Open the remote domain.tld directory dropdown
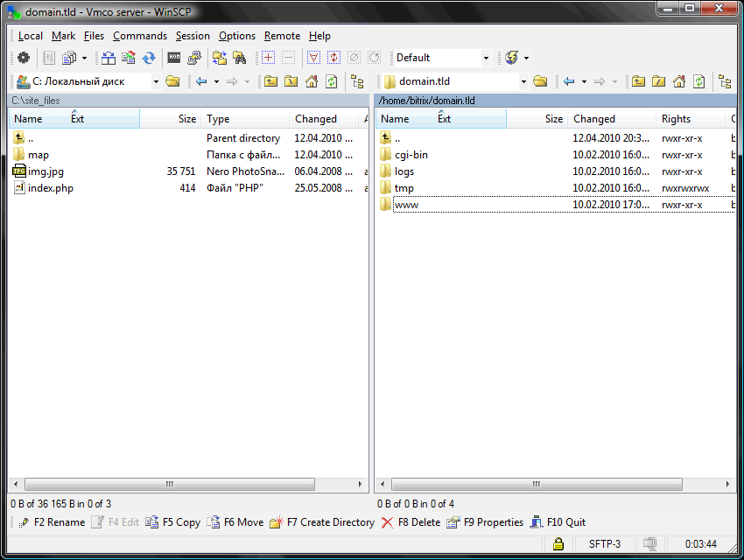 523,81
